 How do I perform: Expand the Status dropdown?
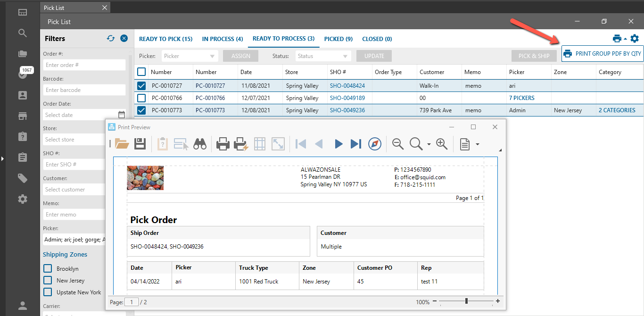tap(323, 56)
